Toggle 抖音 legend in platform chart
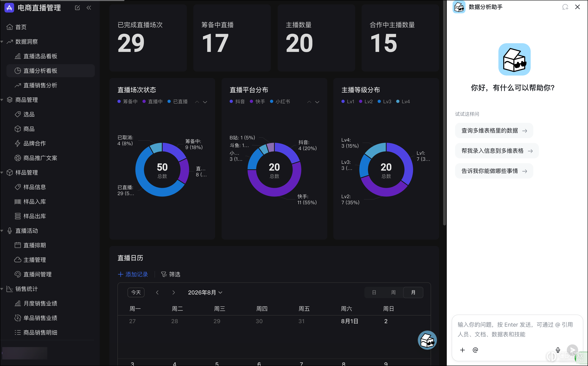588x366 pixels. tap(237, 101)
